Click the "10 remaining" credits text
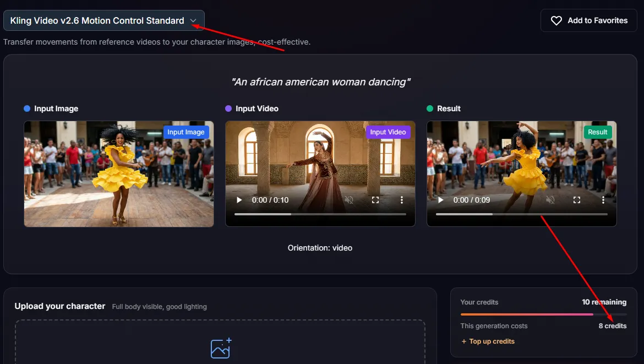The height and width of the screenshot is (364, 644). 604,302
